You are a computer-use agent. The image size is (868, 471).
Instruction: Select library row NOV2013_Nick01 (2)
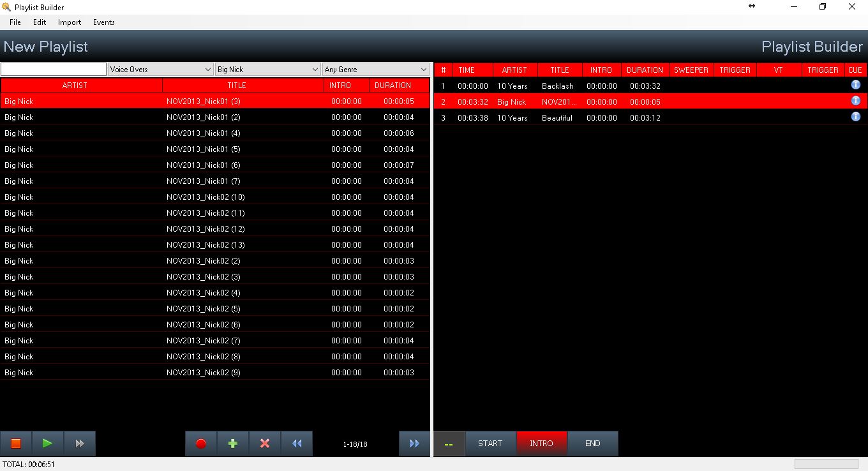click(x=215, y=117)
